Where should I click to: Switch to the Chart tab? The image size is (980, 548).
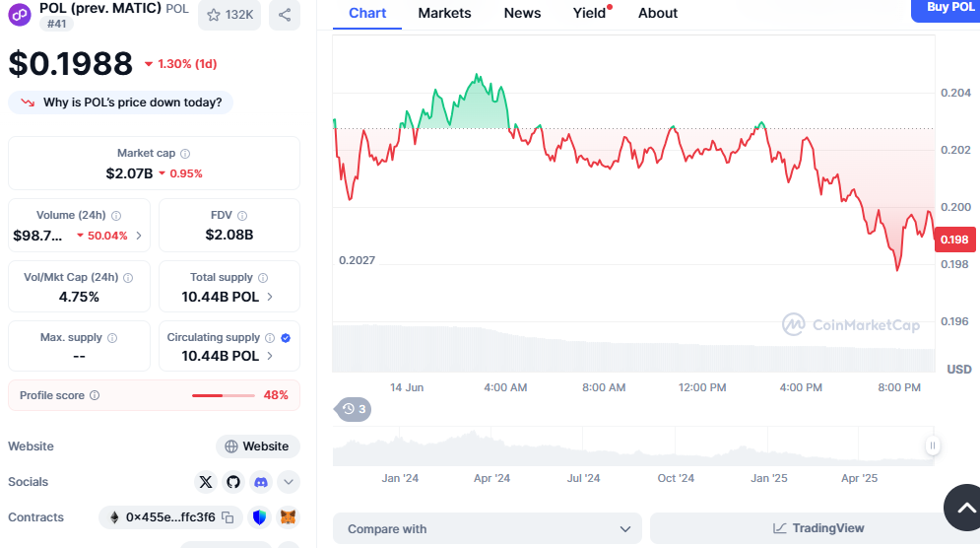coord(366,13)
